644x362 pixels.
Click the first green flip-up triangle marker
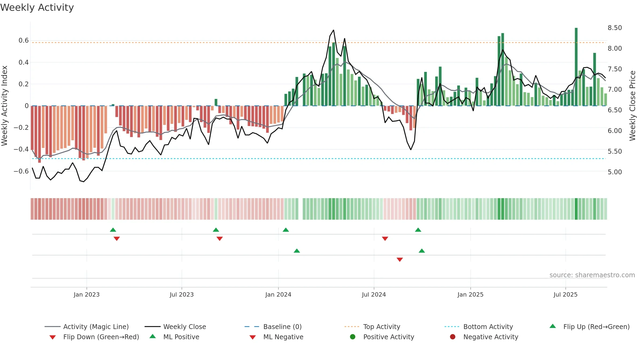coord(113,230)
